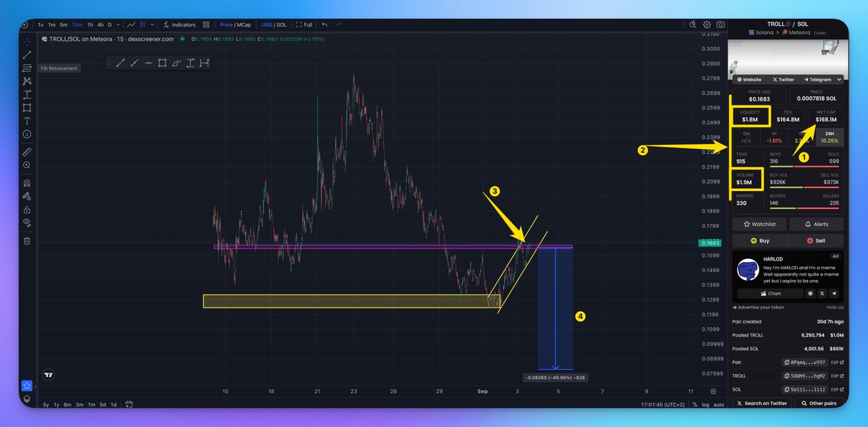Open the emoji icons tool
Viewport: 868px width, 427px height.
[27, 134]
